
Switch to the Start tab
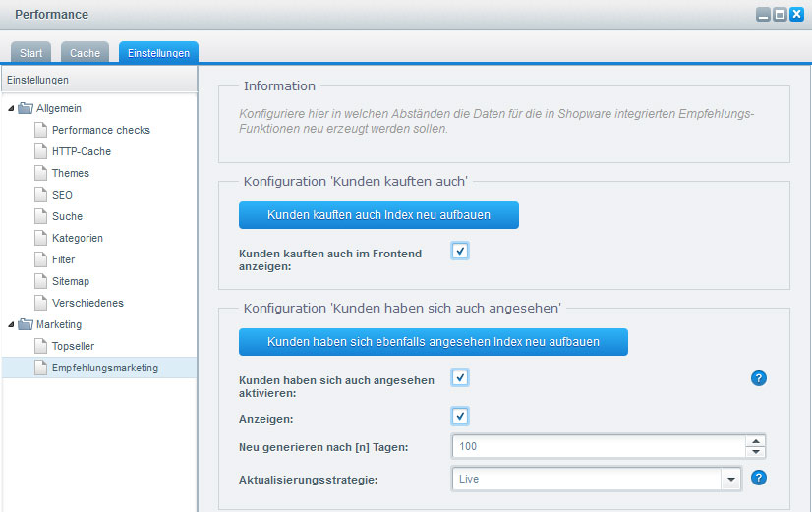31,53
